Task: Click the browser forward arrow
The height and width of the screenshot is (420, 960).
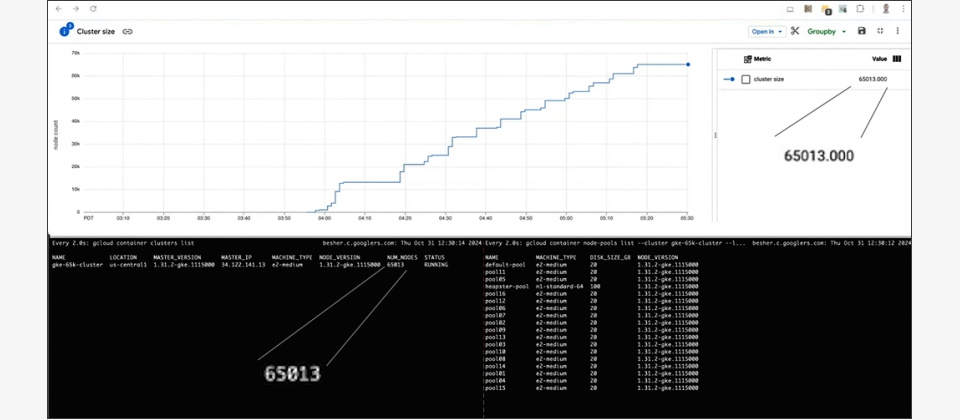Action: [x=74, y=9]
